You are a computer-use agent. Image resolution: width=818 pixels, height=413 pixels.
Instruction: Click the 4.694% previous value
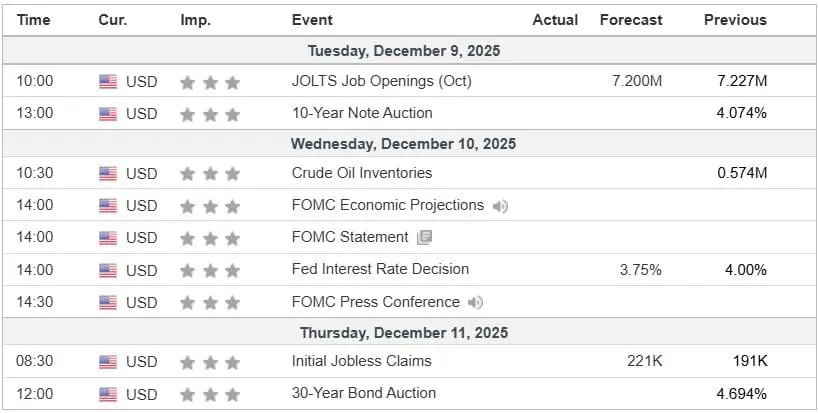(x=742, y=393)
